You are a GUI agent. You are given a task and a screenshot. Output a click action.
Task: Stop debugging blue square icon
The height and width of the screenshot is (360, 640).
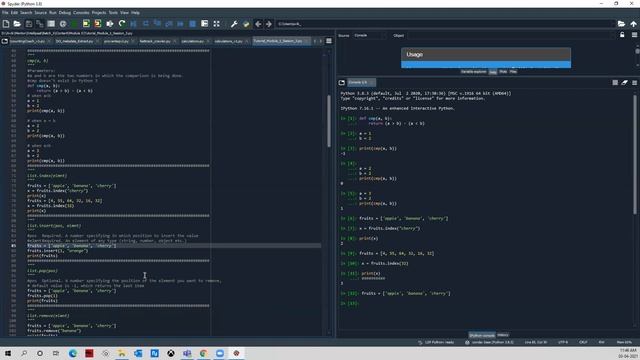coord(192,24)
